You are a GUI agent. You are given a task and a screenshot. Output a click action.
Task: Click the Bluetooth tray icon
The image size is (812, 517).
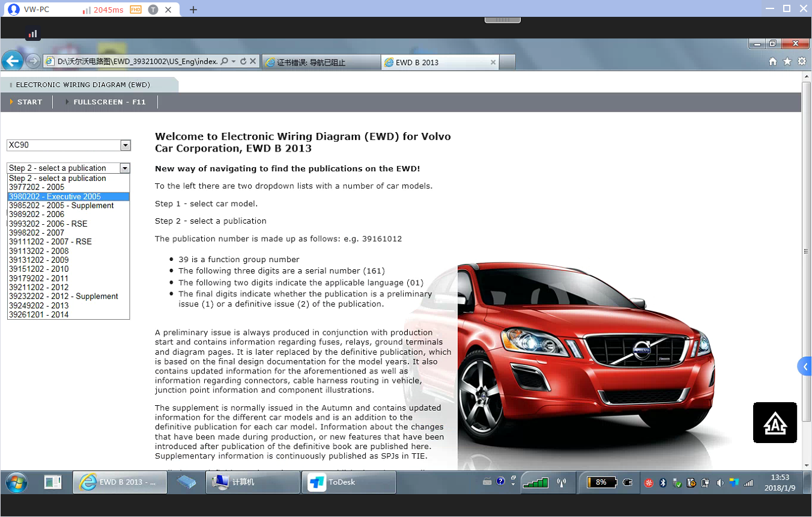663,482
